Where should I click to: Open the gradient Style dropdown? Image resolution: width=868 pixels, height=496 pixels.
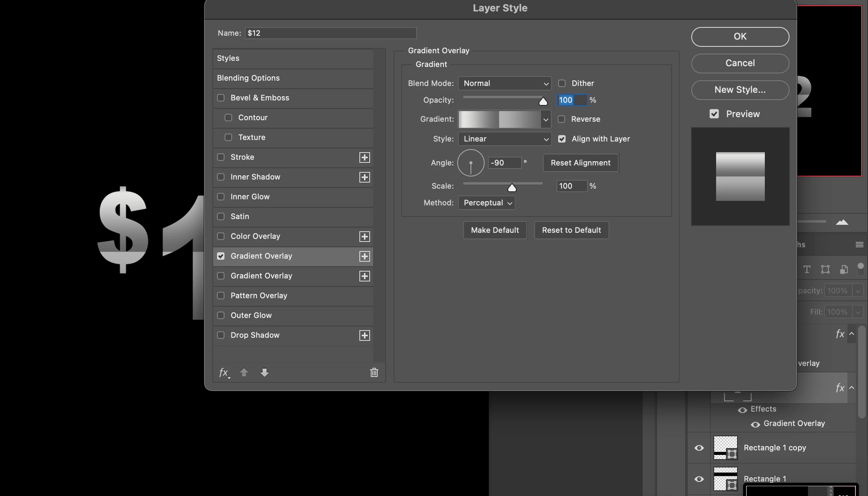[505, 139]
